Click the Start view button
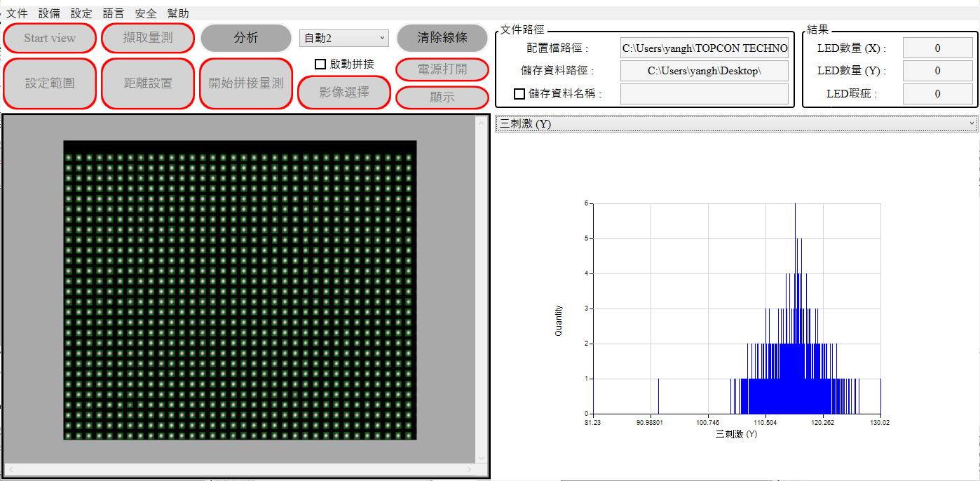 50,38
